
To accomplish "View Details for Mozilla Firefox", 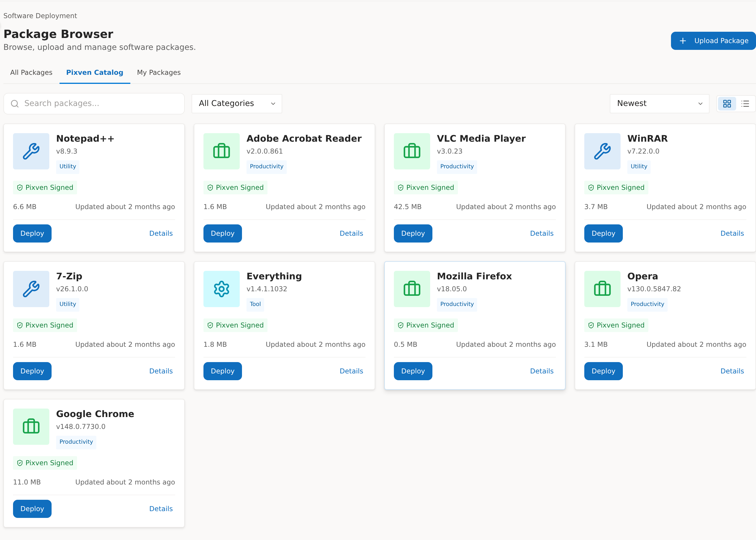I will (x=542, y=371).
